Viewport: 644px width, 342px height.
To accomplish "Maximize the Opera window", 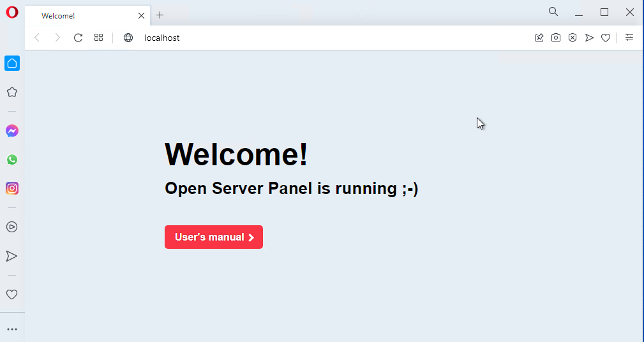I will pyautogui.click(x=604, y=12).
